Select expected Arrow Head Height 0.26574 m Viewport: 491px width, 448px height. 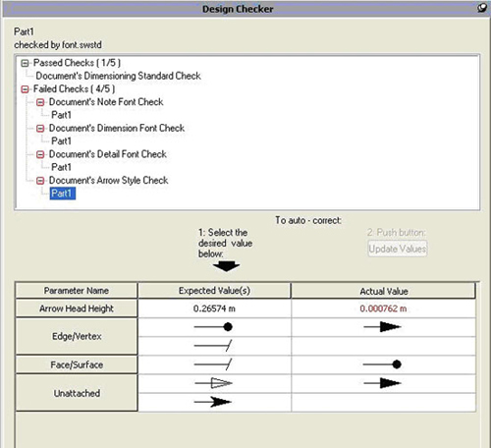coord(214,308)
